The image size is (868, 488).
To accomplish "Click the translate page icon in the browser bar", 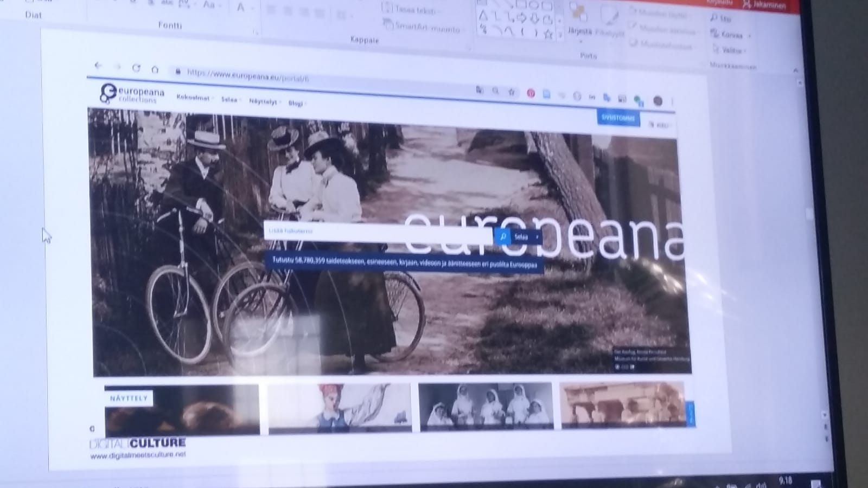I will click(x=480, y=90).
